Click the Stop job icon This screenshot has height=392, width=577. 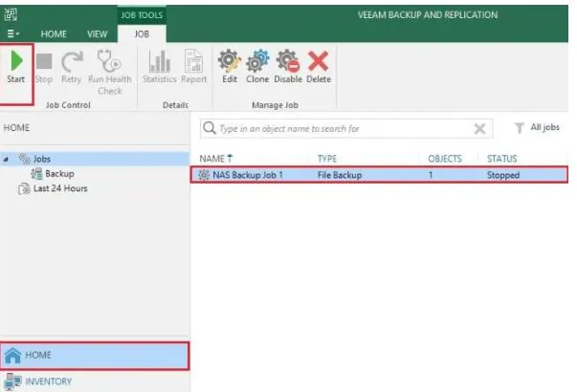pyautogui.click(x=44, y=61)
